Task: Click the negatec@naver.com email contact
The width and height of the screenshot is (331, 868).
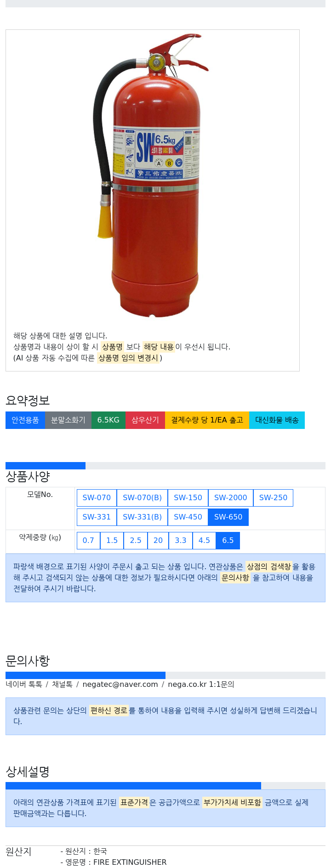Action: pyautogui.click(x=120, y=685)
